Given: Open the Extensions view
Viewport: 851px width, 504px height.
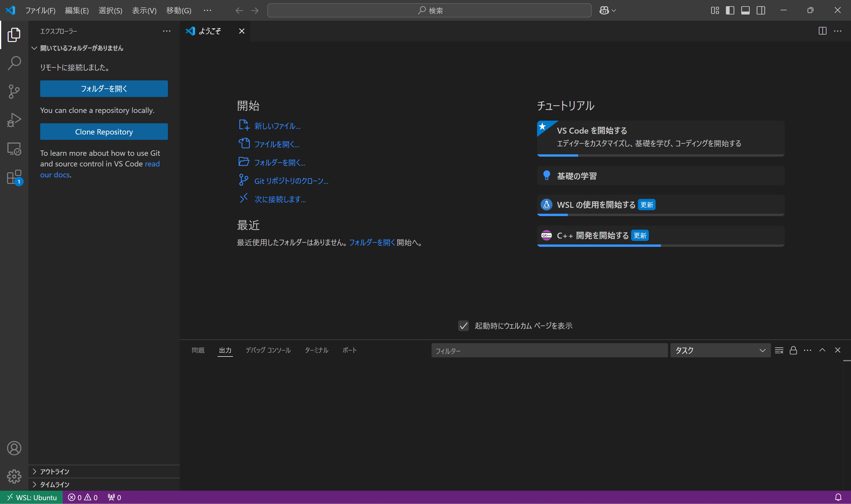Looking at the screenshot, I should pyautogui.click(x=14, y=177).
